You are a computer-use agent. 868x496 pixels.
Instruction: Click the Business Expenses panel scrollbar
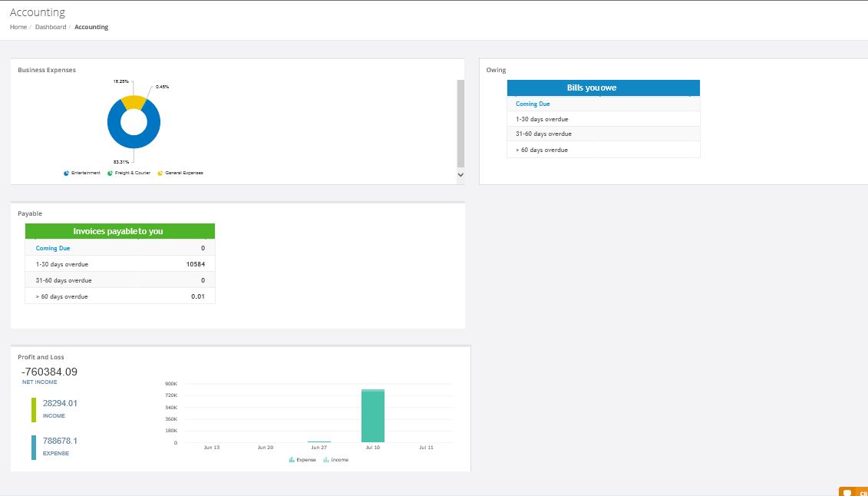pos(460,123)
